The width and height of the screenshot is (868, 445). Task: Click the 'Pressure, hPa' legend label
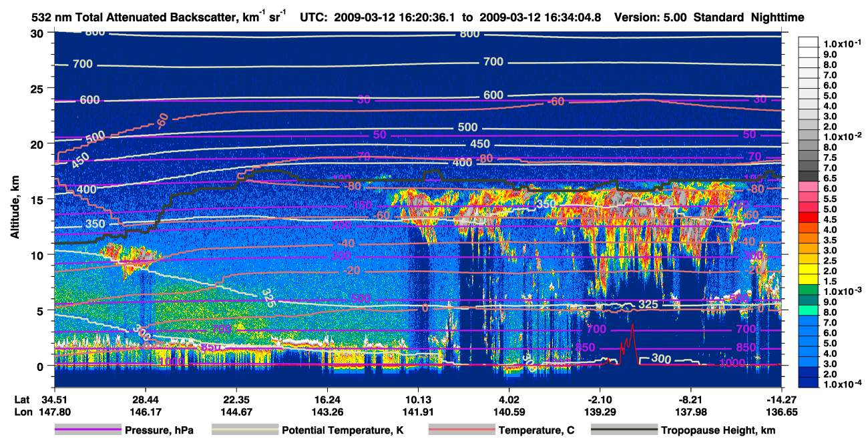(x=159, y=431)
